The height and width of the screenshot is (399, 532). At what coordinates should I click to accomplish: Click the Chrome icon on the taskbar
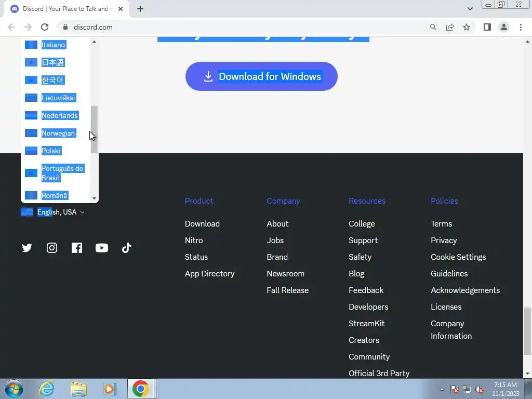point(141,389)
